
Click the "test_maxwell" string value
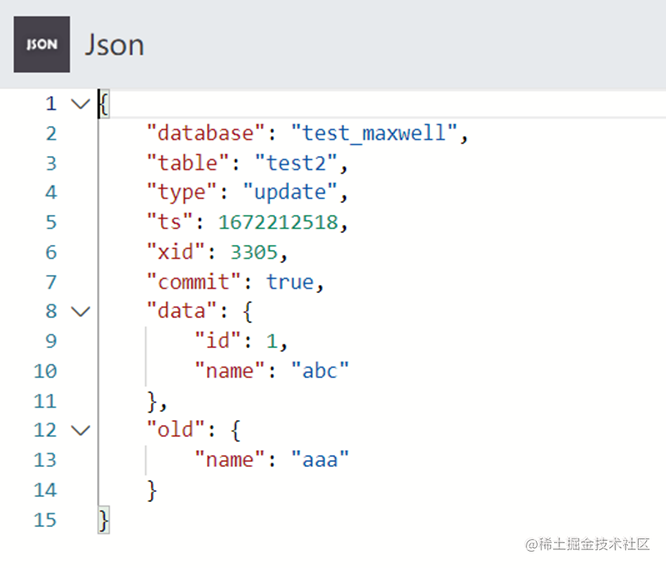click(378, 133)
